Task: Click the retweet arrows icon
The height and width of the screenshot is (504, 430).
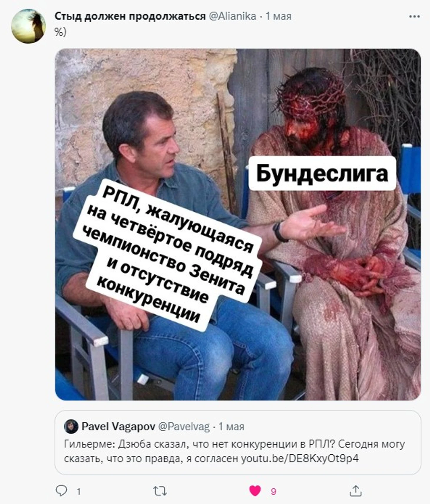Action: tap(160, 491)
